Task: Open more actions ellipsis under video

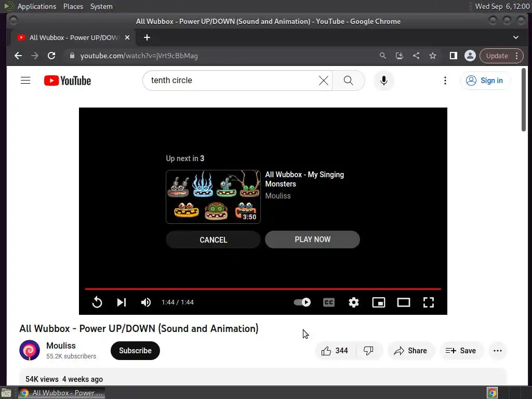Action: tap(497, 351)
